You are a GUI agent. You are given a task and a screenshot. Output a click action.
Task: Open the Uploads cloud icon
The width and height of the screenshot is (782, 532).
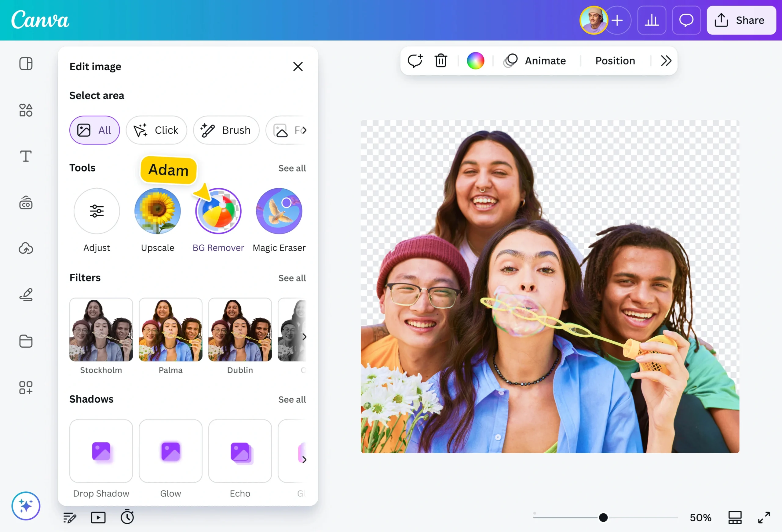(26, 248)
